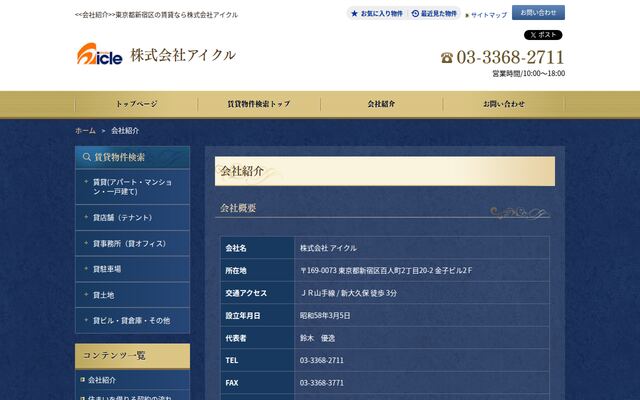The image size is (640, 400).
Task: Open お気に入り物件 favorites link
Action: pos(377,14)
